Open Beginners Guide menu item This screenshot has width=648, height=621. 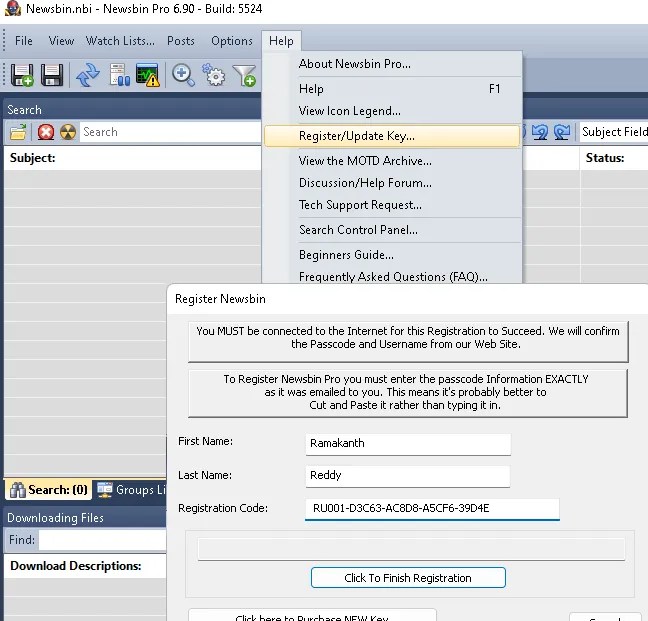[392, 255]
